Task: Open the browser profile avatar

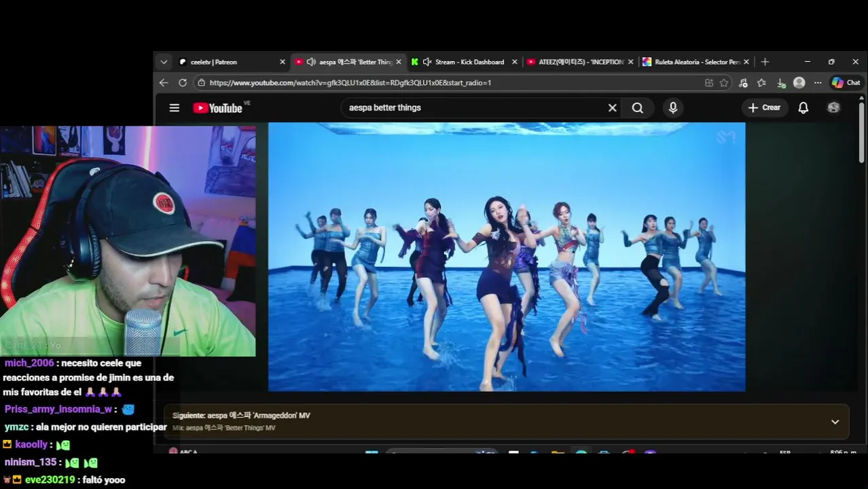Action: pos(799,83)
